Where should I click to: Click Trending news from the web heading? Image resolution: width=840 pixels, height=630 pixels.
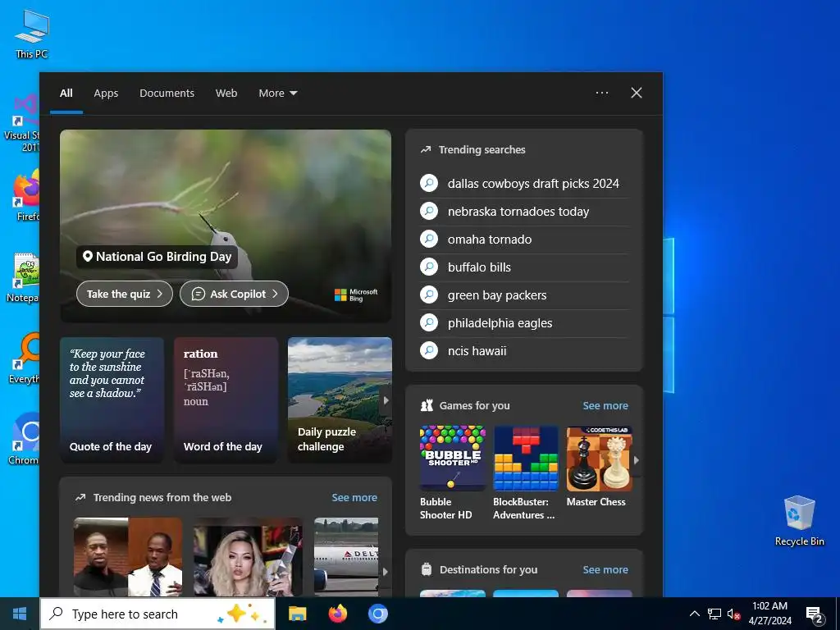click(162, 497)
